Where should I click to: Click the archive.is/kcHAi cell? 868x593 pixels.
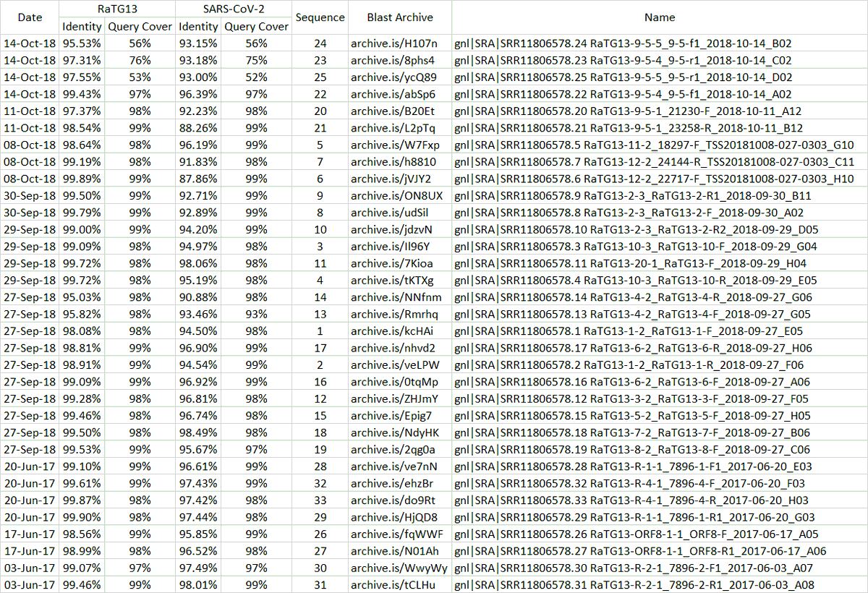[400, 330]
